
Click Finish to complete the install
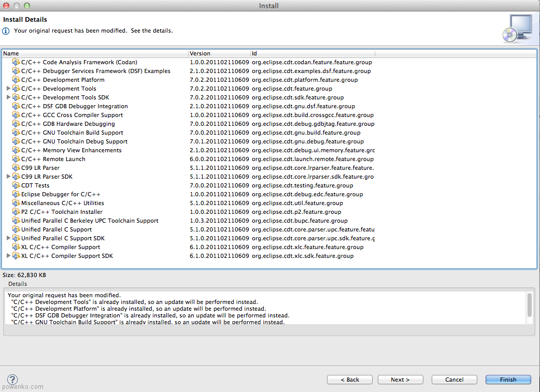click(x=508, y=380)
